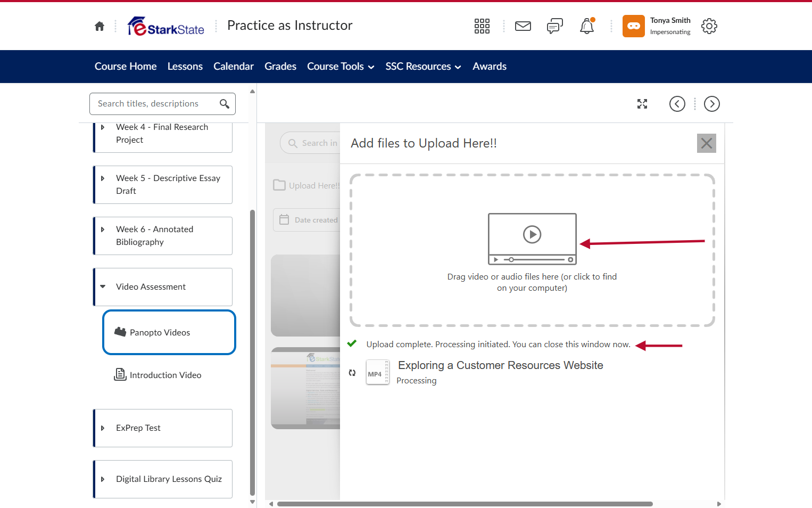Open the Course Tools dropdown

click(x=341, y=67)
